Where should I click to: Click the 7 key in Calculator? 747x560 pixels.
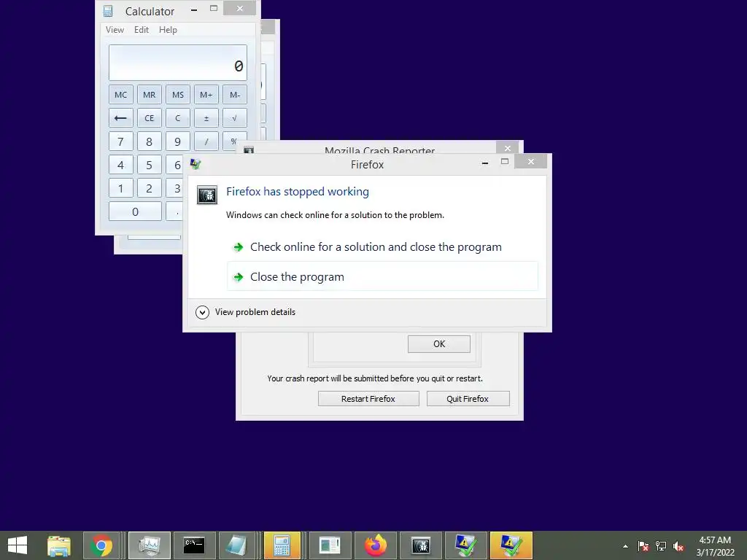click(120, 141)
